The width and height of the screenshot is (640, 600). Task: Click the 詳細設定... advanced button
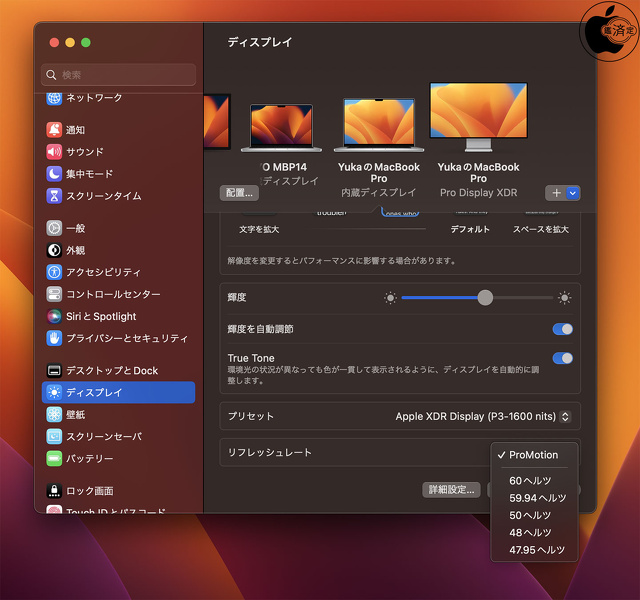(x=451, y=489)
